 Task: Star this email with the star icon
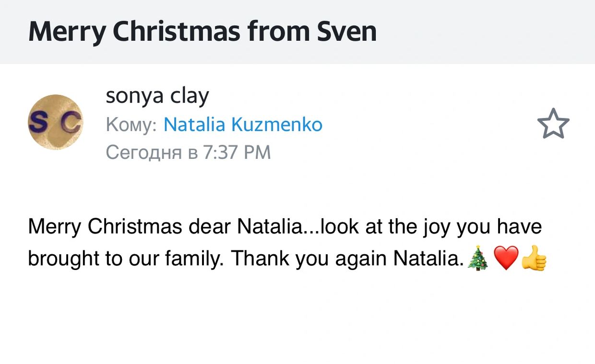pos(553,124)
